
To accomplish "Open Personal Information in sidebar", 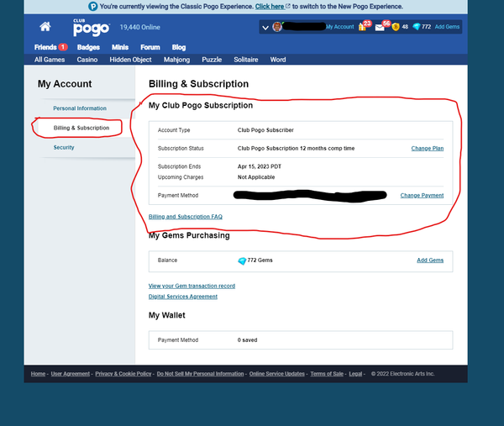I will [x=80, y=108].
